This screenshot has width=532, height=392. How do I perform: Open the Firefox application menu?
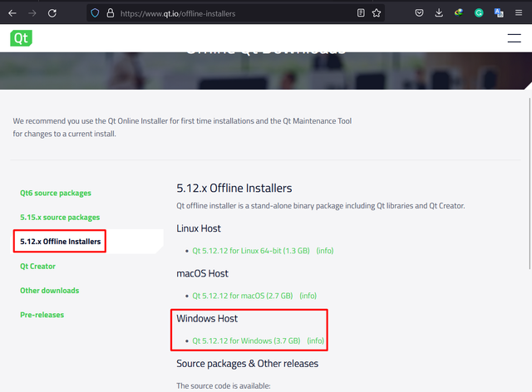click(519, 13)
